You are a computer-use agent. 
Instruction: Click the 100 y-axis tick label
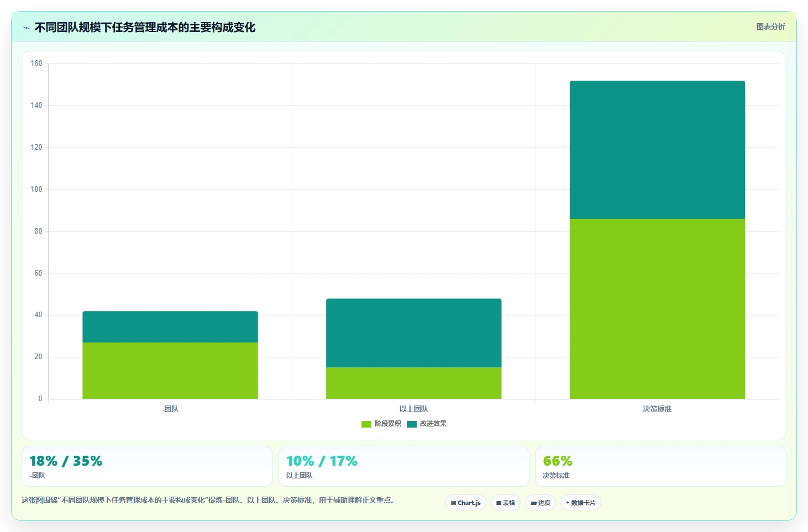click(36, 189)
